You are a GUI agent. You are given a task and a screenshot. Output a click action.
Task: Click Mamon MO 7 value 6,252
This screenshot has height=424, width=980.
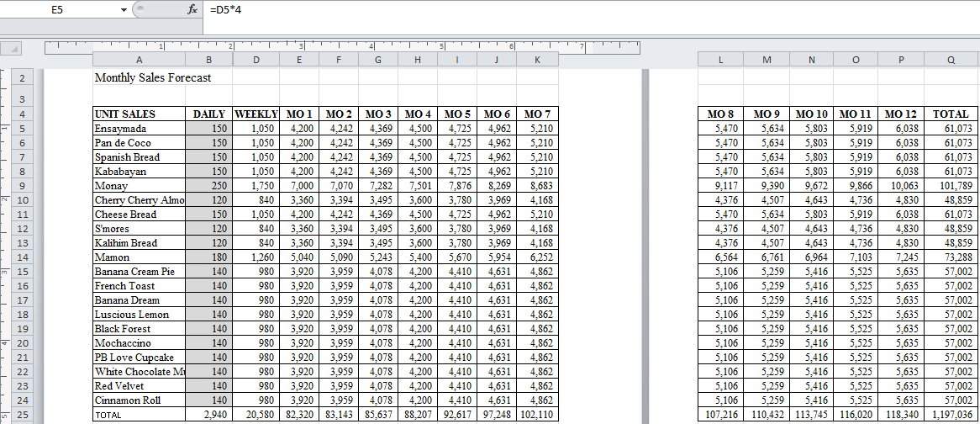click(x=537, y=257)
